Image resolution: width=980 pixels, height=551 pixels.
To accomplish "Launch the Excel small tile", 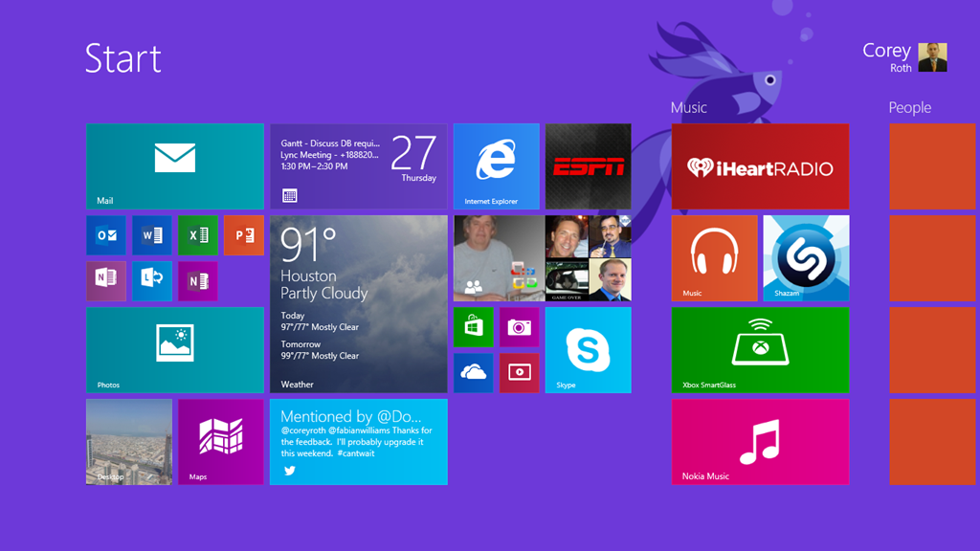I will pos(198,235).
